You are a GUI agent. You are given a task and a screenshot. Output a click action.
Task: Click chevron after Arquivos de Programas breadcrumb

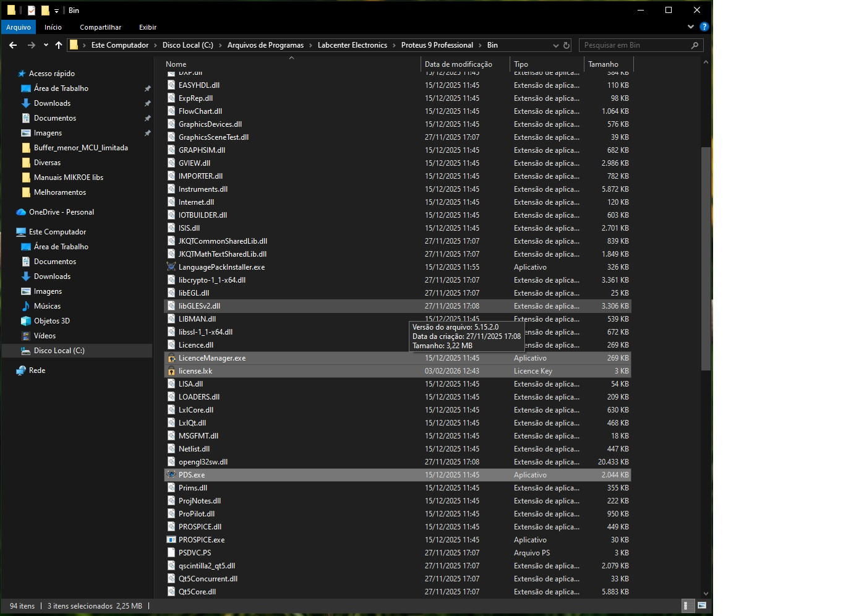(311, 45)
